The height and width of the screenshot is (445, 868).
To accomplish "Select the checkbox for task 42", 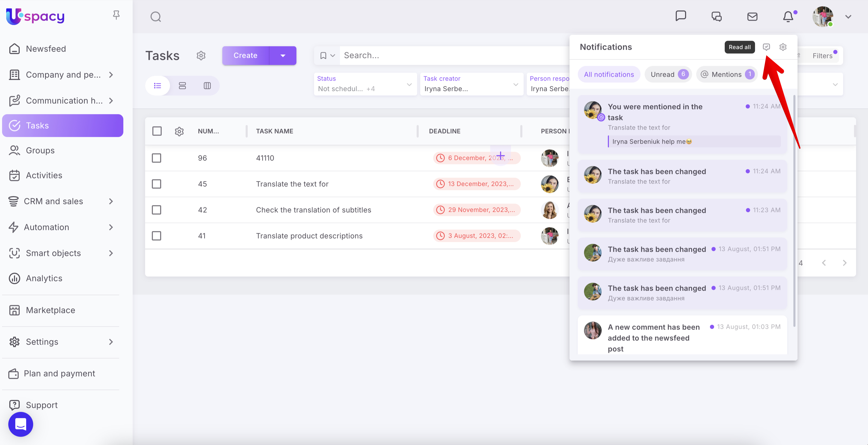I will point(157,210).
